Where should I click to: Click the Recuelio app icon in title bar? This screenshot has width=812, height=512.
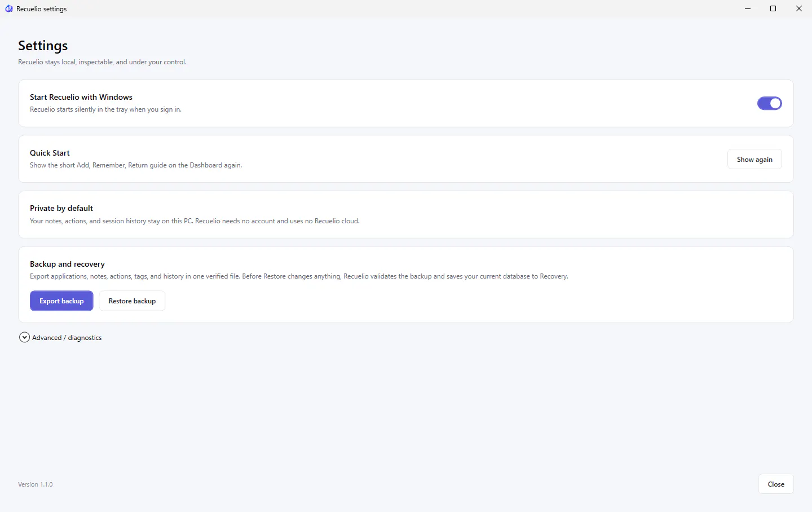point(9,8)
